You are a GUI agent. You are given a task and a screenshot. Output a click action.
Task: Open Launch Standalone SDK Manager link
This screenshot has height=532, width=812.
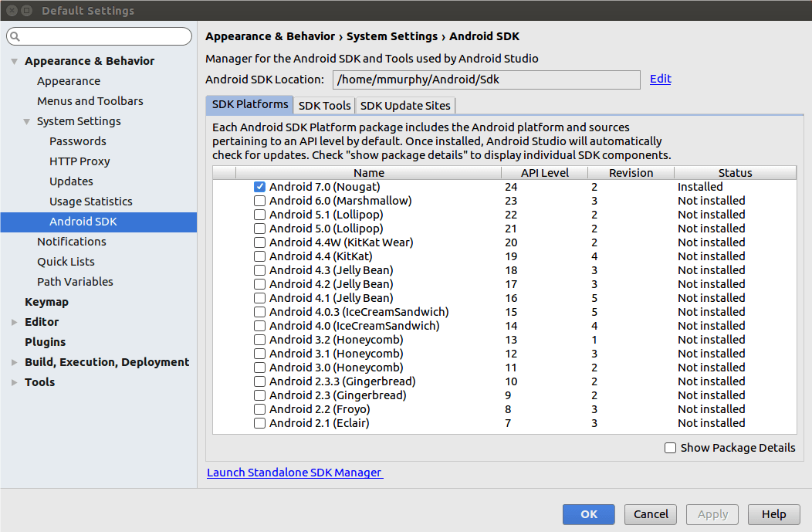[294, 473]
